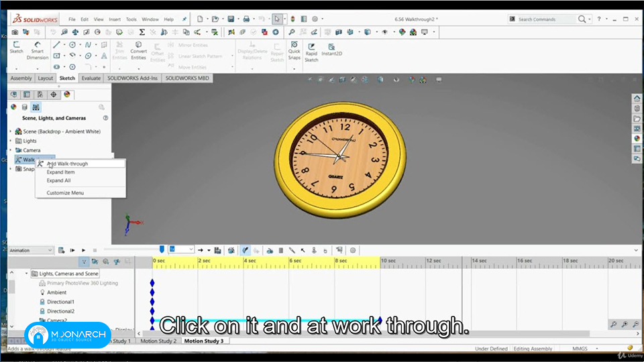Open the Animation study type dropdown
Screen dimensions: 644x362
point(32,250)
